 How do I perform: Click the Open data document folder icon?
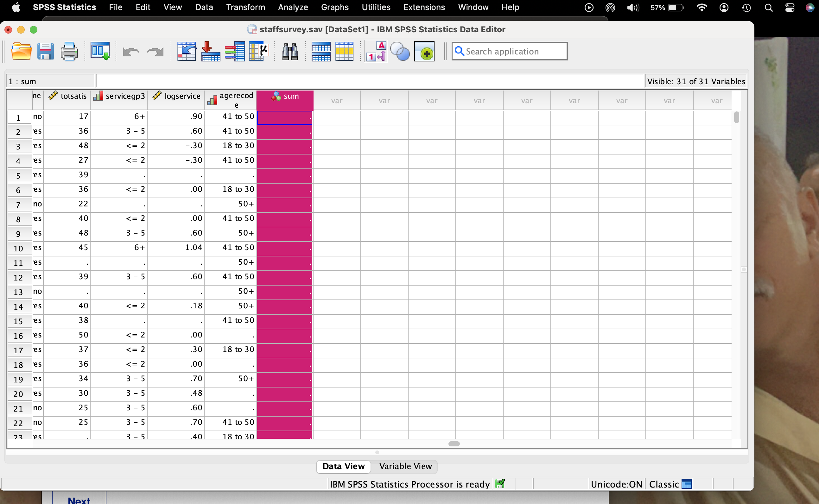(21, 52)
